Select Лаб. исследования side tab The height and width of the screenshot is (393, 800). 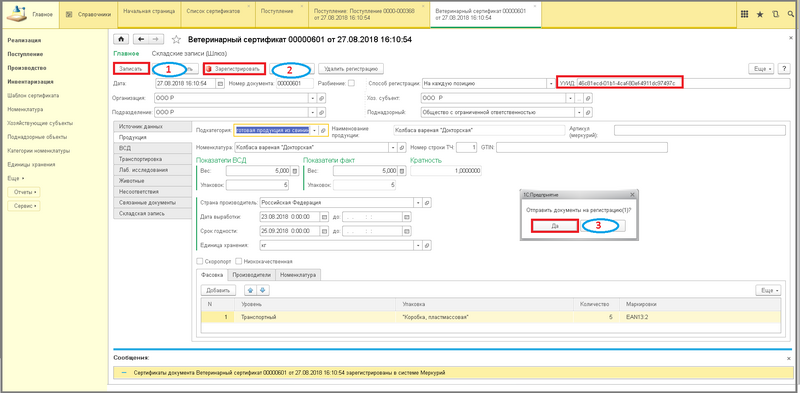click(x=152, y=170)
